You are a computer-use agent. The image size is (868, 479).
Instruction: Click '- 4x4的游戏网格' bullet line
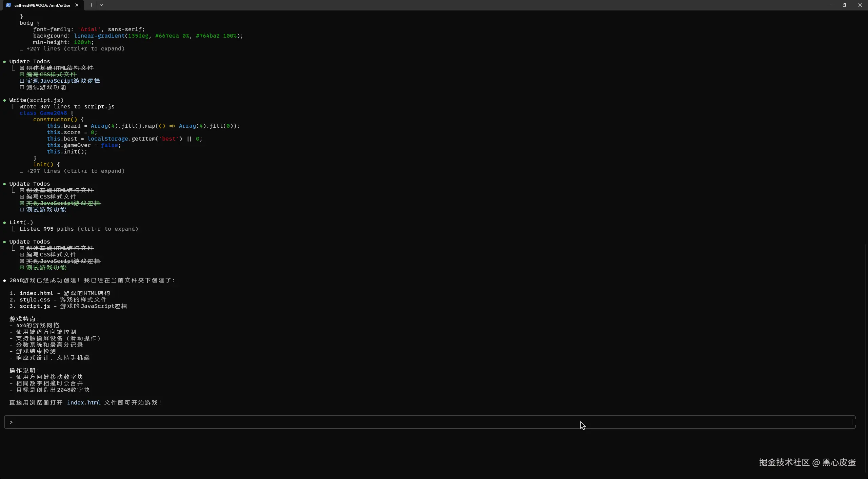pyautogui.click(x=34, y=326)
